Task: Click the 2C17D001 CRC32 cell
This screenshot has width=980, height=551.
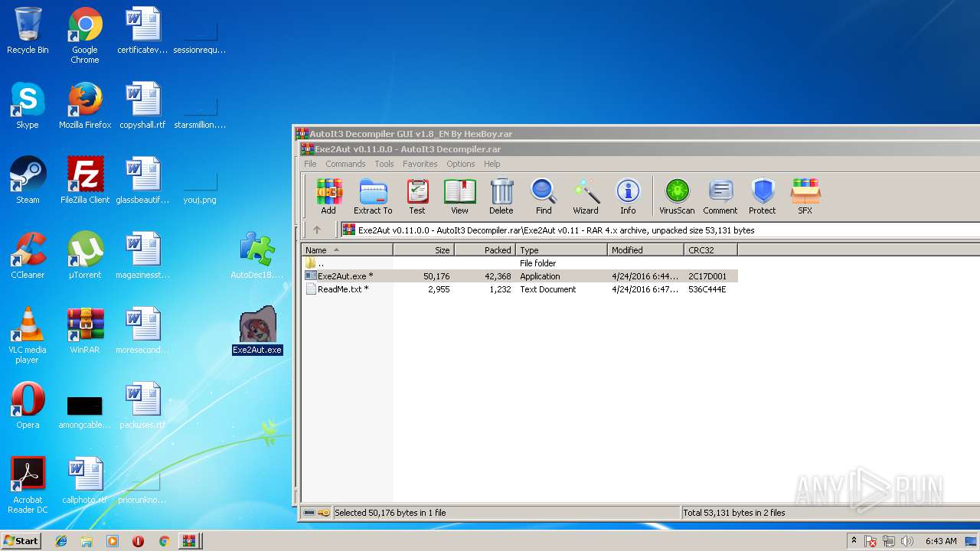Action: pos(707,276)
